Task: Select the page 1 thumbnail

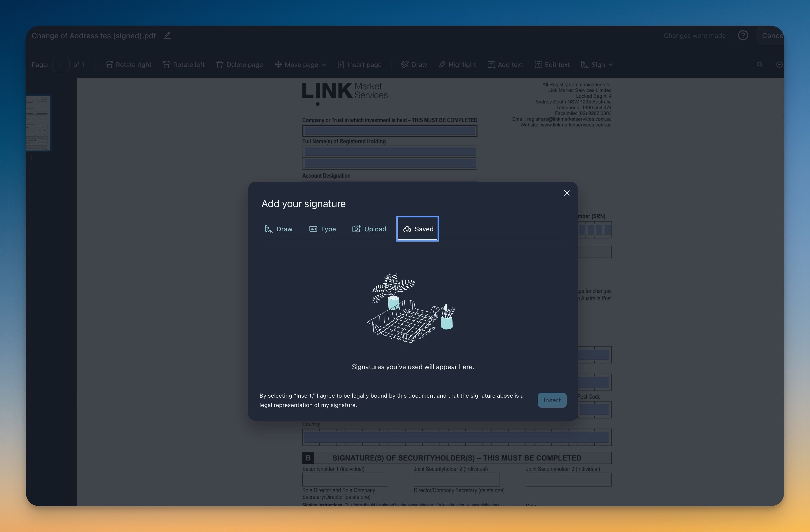Action: 38,123
